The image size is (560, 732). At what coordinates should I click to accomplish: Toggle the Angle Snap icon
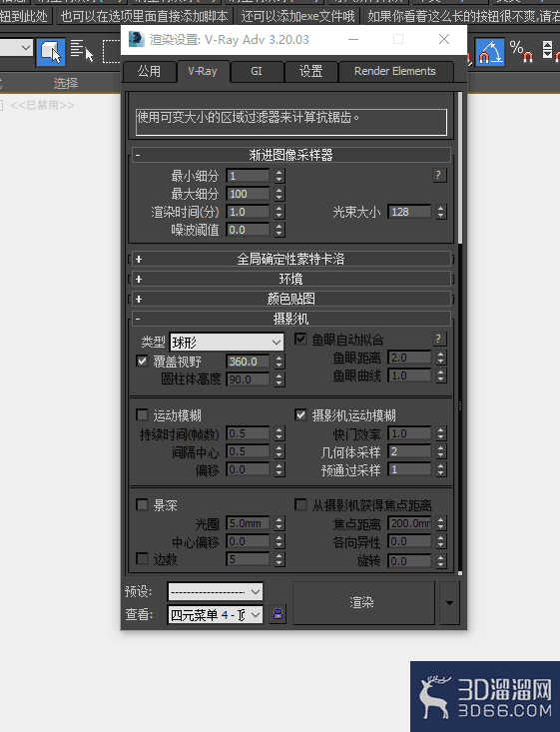pos(490,52)
